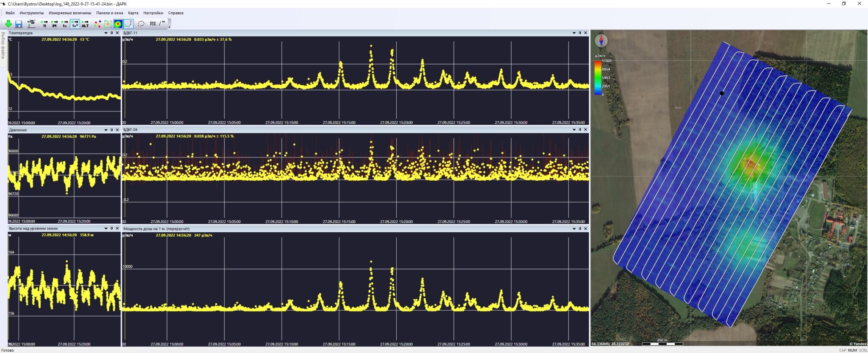The image size is (868, 353).
Task: Click the '1m' line measurement toolbar icon
Action: tap(162, 24)
